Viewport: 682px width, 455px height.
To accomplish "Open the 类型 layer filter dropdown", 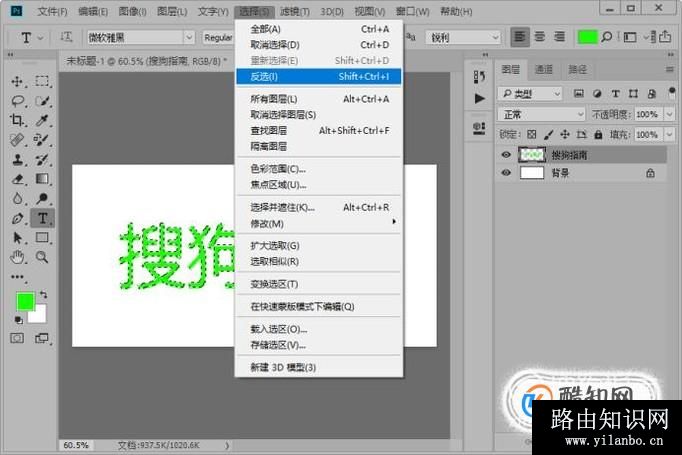I will (x=530, y=94).
